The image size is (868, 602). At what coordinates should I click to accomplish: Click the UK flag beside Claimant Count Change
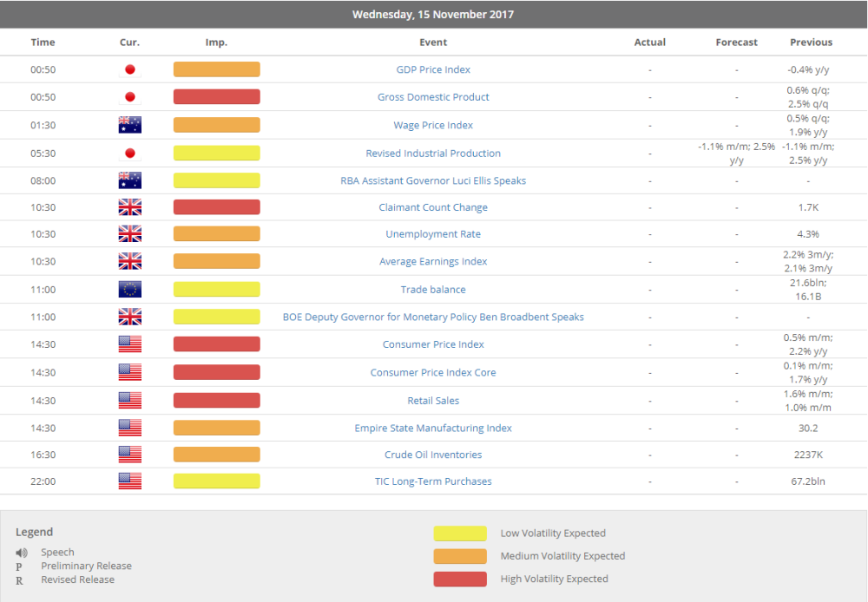point(129,206)
